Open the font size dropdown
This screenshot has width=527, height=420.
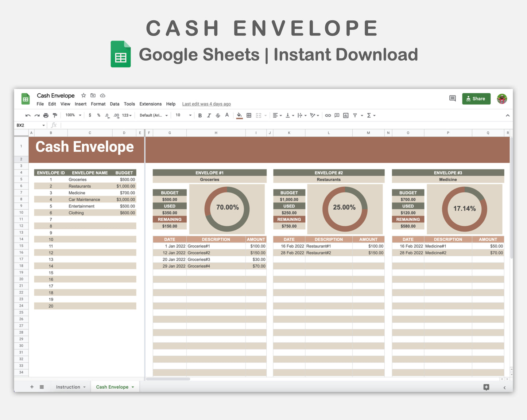coord(182,115)
